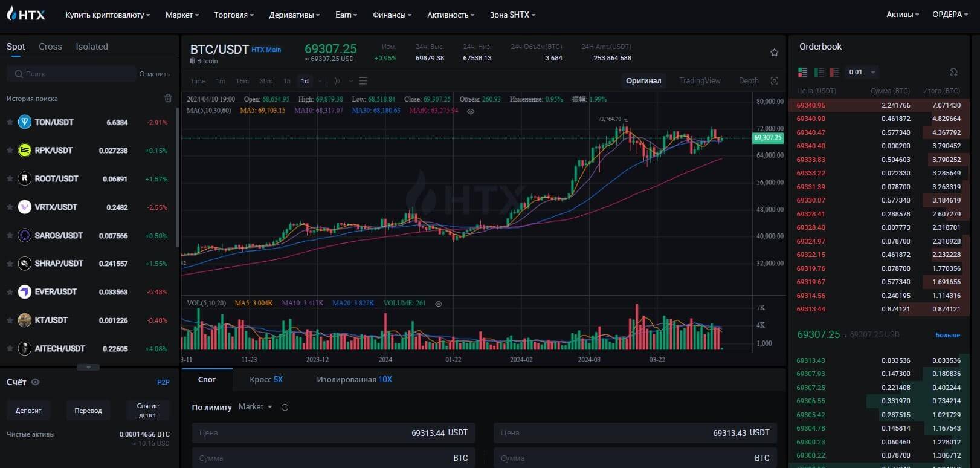Toggle volume indicator visibility eye
This screenshot has height=468, width=980.
pyautogui.click(x=439, y=304)
